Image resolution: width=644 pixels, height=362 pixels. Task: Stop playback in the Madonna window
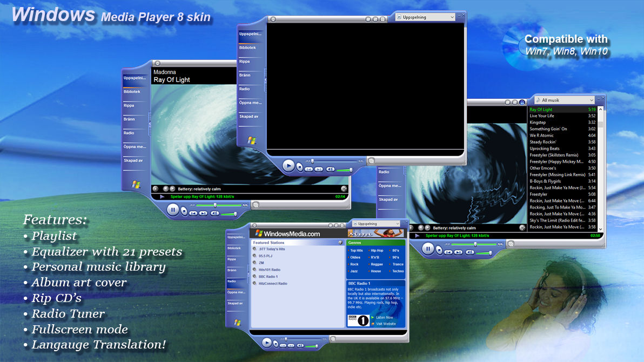point(184,212)
